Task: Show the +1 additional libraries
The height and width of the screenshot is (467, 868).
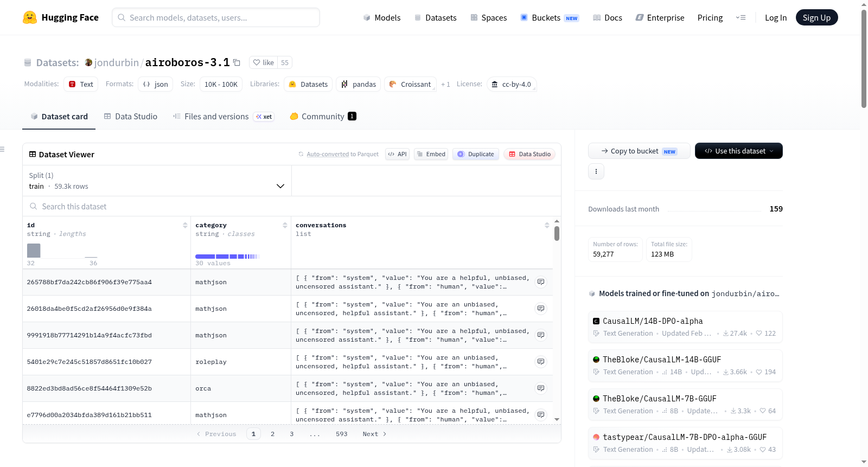Action: click(x=445, y=84)
